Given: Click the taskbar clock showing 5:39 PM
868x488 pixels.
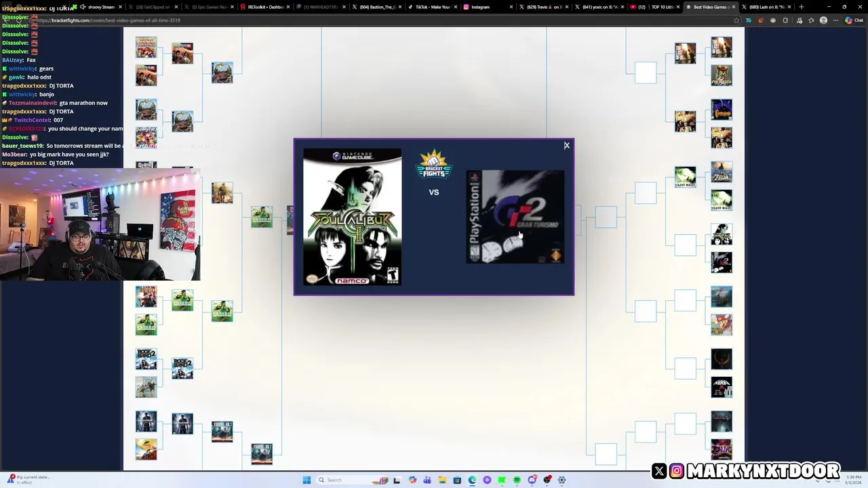Looking at the screenshot, I should pos(853,480).
